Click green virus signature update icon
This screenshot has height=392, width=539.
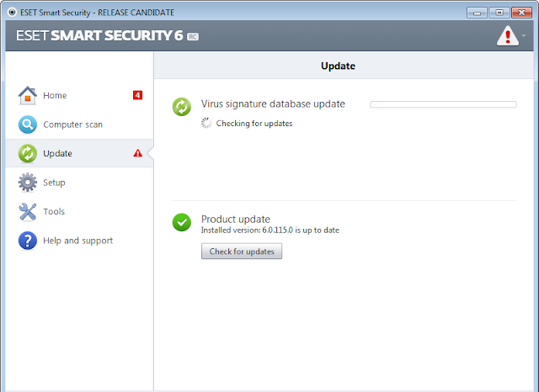click(x=182, y=107)
